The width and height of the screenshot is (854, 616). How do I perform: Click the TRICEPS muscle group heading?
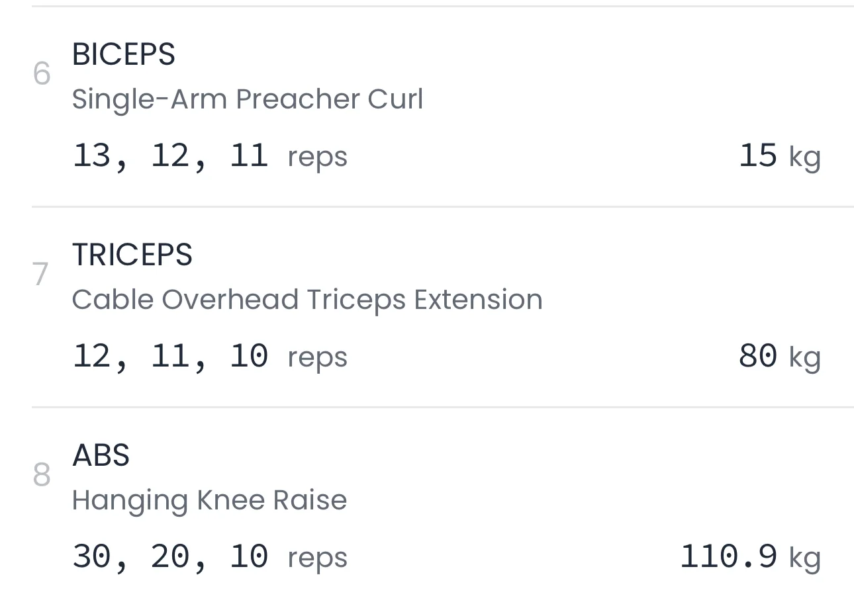(132, 255)
